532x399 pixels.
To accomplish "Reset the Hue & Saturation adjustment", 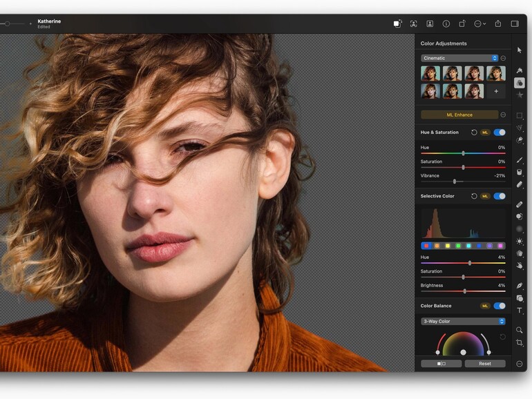I will [474, 133].
